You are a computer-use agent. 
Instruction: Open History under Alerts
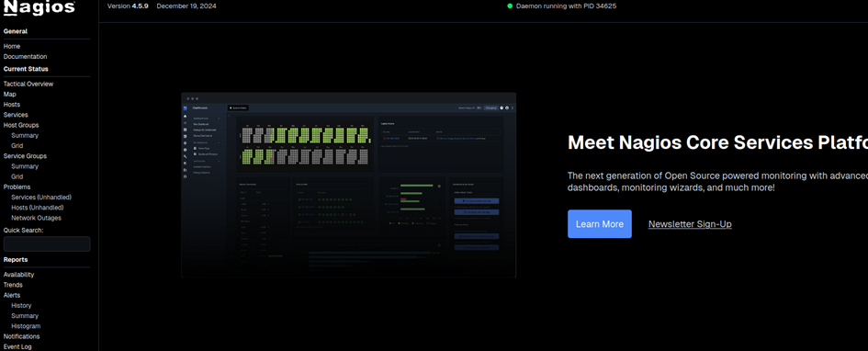pyautogui.click(x=21, y=306)
